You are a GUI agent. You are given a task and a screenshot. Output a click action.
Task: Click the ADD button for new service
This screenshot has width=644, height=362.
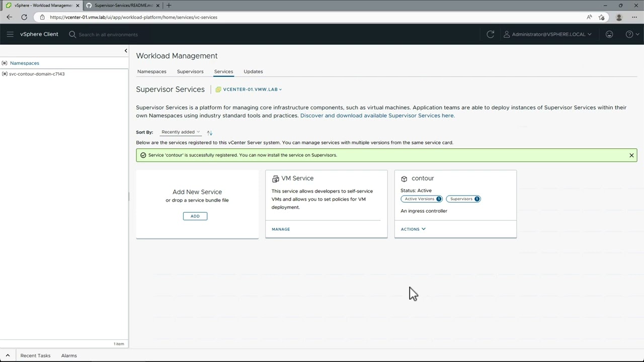195,216
